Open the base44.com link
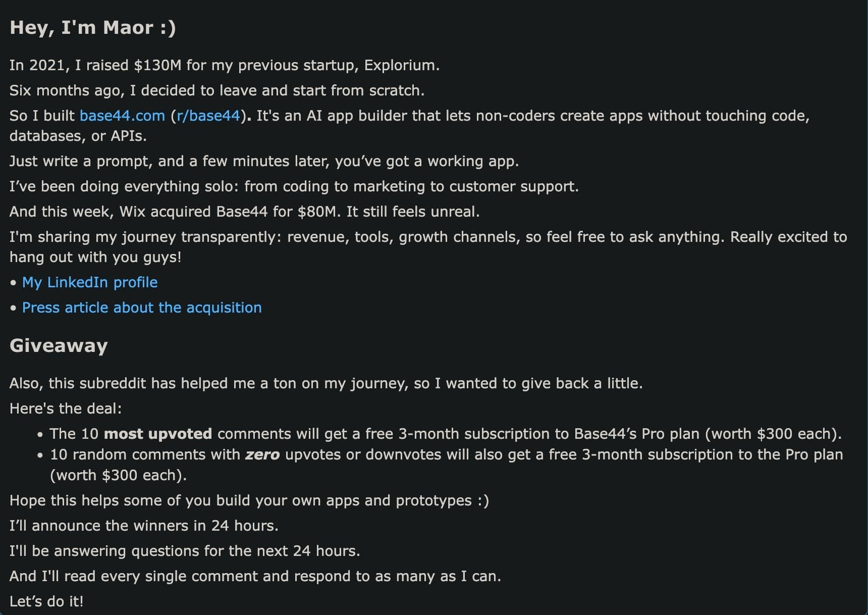This screenshot has width=868, height=615. (x=122, y=116)
